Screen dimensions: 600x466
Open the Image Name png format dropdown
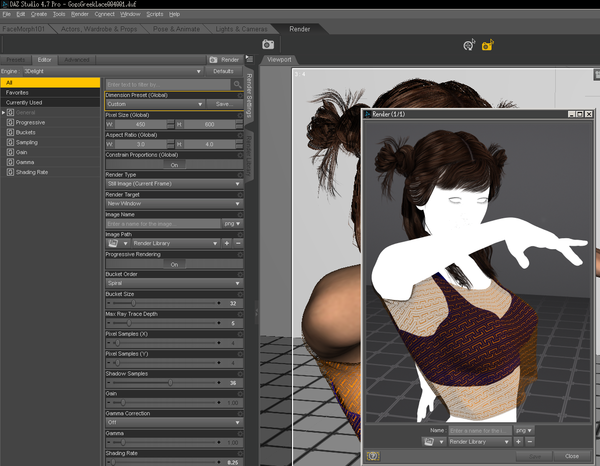[x=232, y=223]
